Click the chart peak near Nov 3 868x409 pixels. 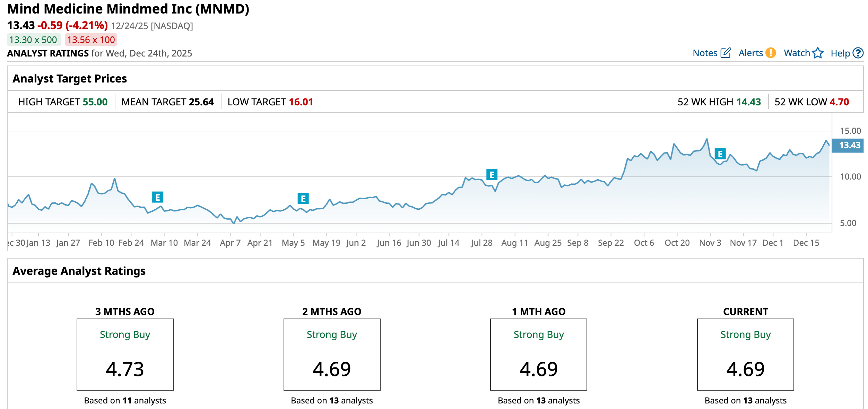pos(707,139)
